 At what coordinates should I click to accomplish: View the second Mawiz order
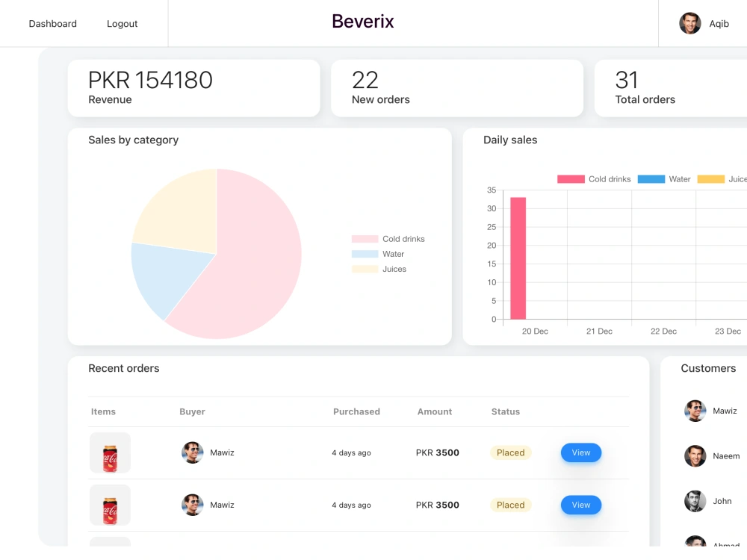point(580,505)
